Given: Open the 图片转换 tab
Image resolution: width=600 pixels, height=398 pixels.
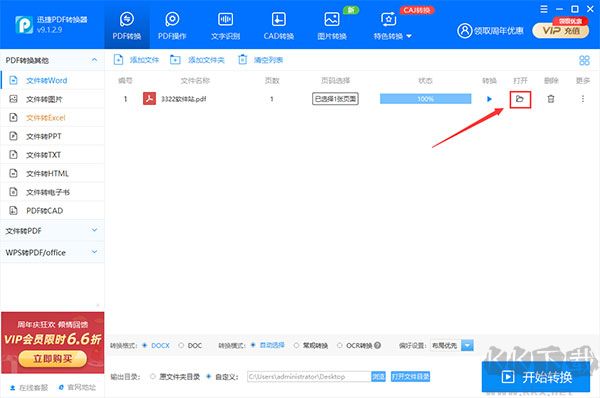Looking at the screenshot, I should pyautogui.click(x=332, y=25).
